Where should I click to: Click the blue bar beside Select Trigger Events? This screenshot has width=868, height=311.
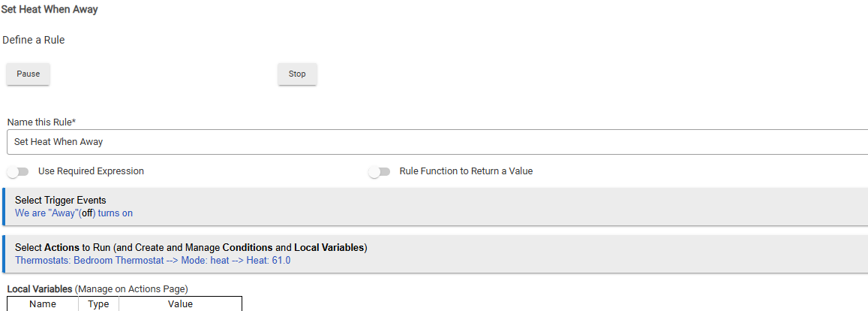tap(3, 207)
